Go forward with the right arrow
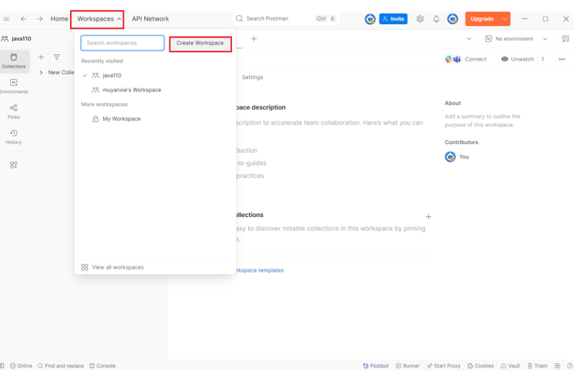Viewport: 588px width, 371px height. (x=40, y=19)
